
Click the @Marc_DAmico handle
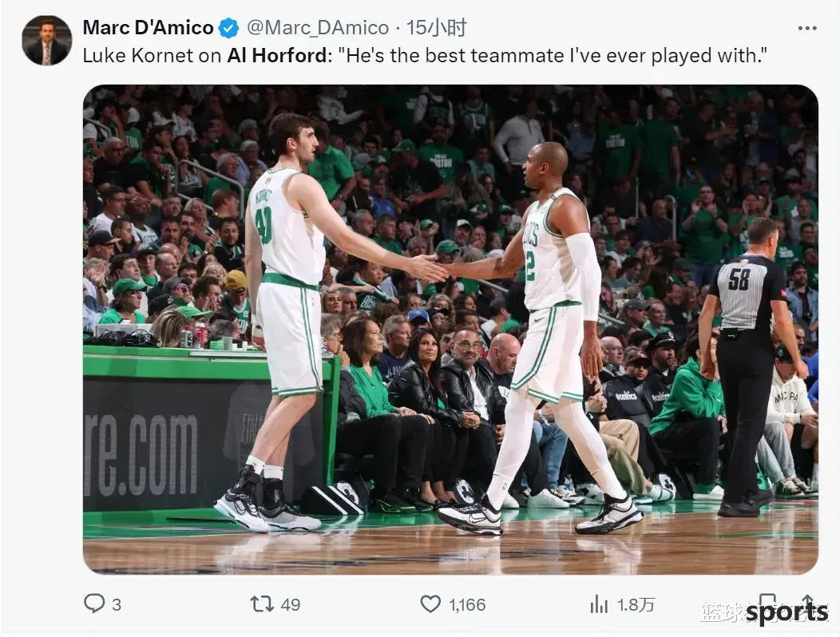pos(318,28)
